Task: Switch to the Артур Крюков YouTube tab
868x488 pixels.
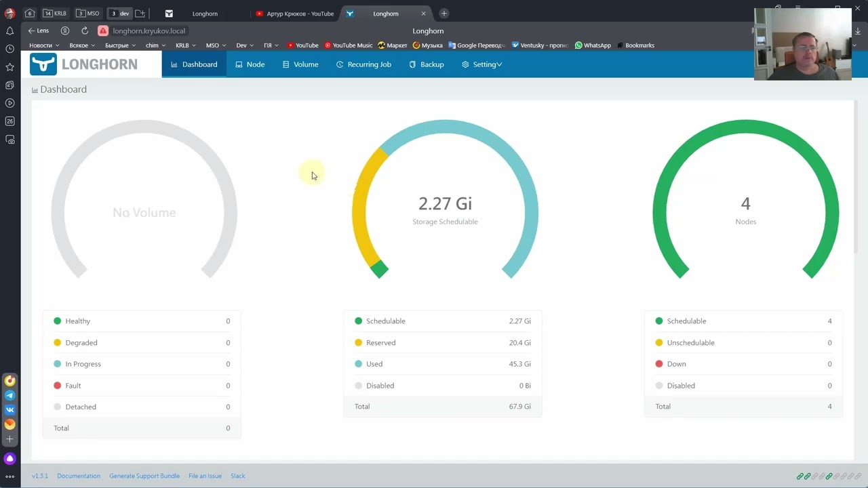Action: point(296,14)
